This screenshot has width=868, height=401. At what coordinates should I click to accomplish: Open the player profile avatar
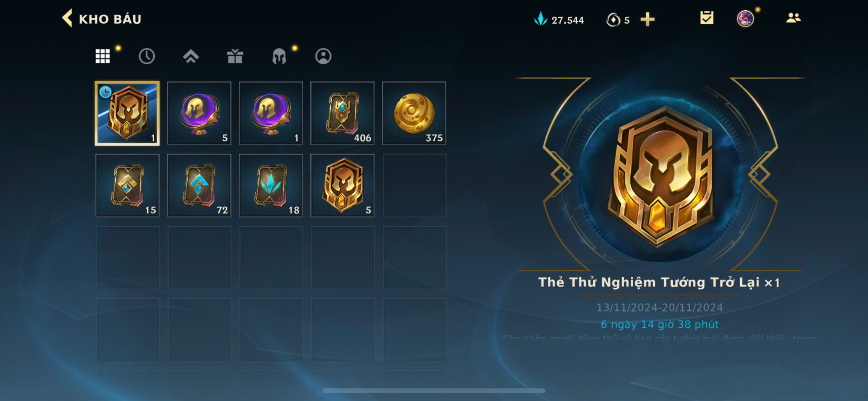point(745,18)
